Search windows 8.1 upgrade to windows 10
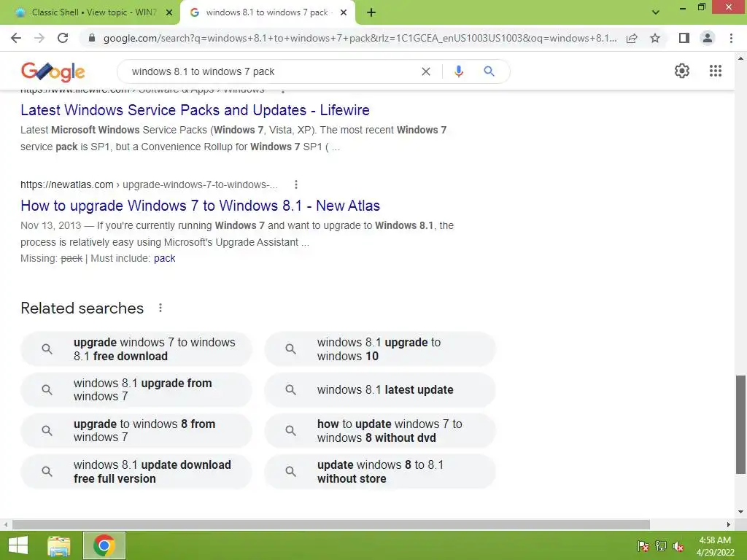The height and width of the screenshot is (560, 747). point(379,349)
